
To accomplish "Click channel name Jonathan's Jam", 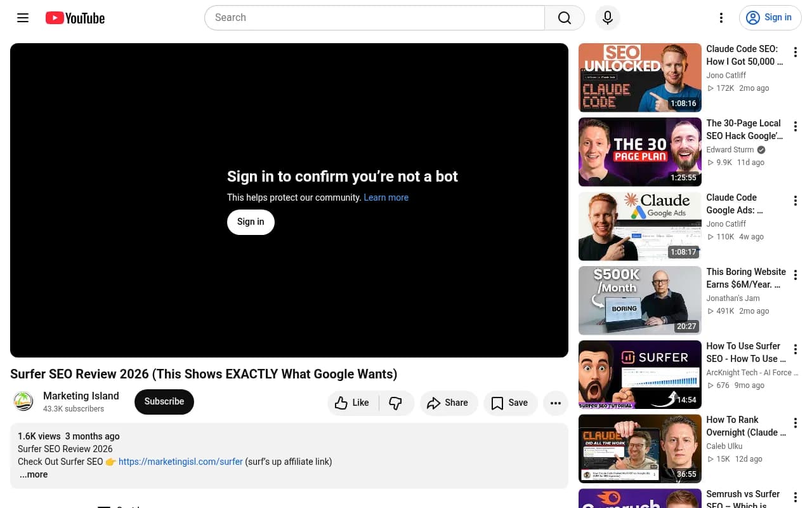I will point(733,298).
